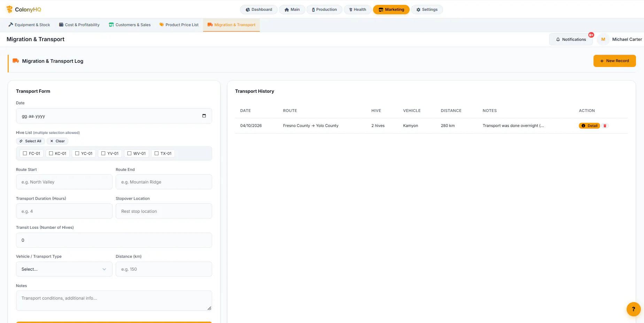
Task: Click the 'Transport was done overnight' note
Action: (513, 126)
